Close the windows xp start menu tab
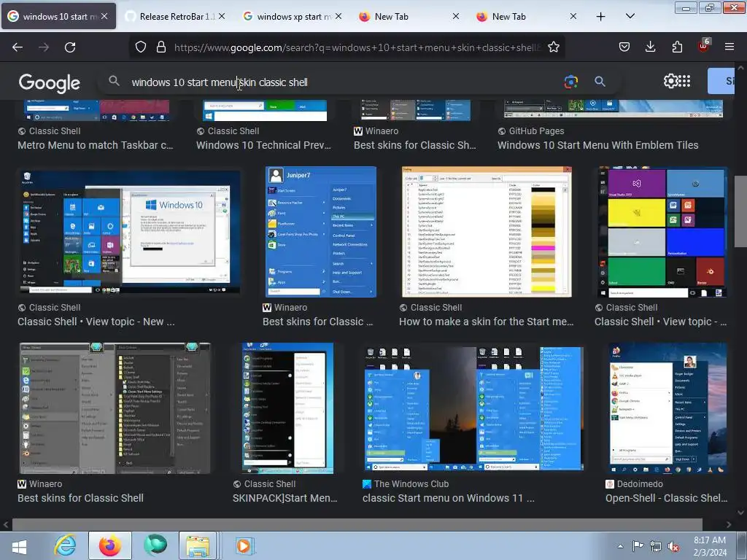This screenshot has height=560, width=747. [x=338, y=16]
